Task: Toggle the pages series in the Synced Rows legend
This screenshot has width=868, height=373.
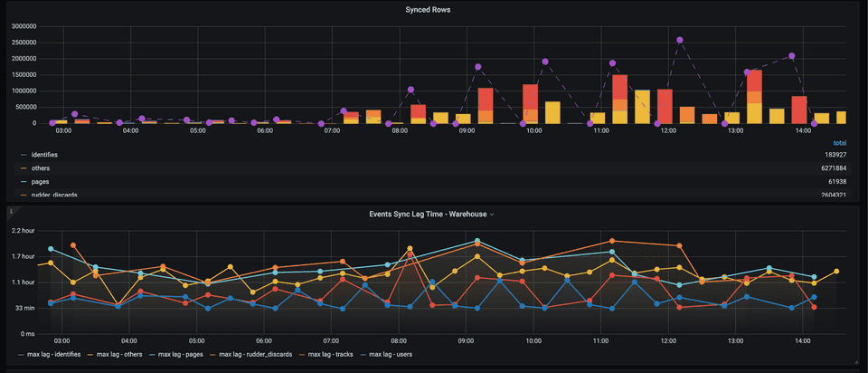Action: [40, 182]
